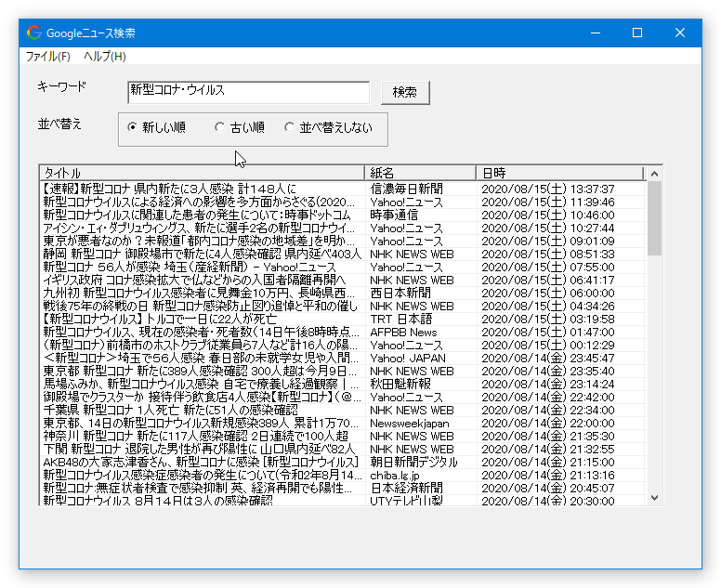
Task: Select row 静岡 新型コロナ 御殿場市で新たに4人
Action: [x=343, y=254]
